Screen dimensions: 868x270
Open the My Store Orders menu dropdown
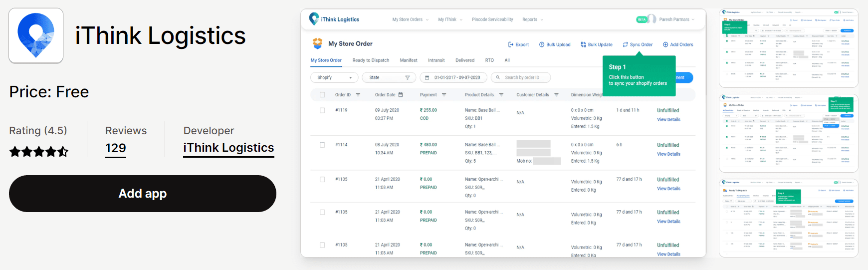[410, 19]
